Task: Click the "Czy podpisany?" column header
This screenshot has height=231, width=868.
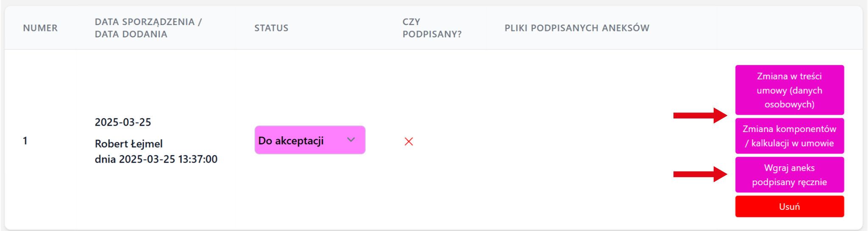Action: point(431,28)
